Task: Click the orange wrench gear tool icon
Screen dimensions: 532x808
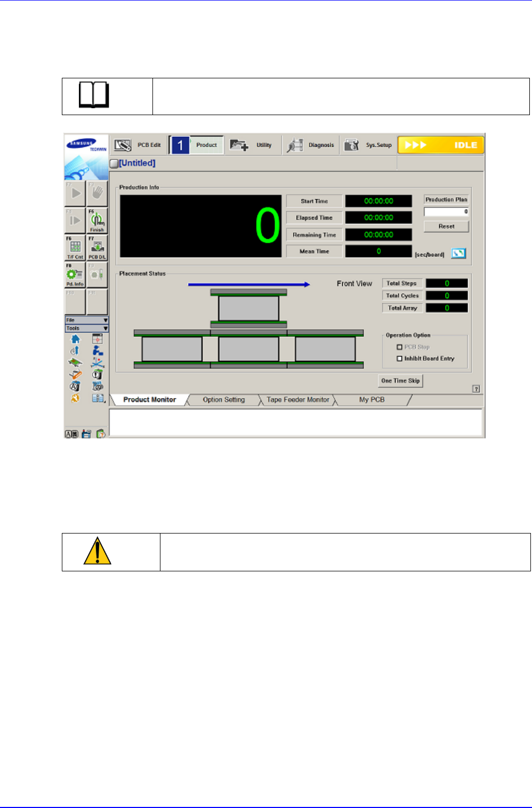Action: coord(75,398)
